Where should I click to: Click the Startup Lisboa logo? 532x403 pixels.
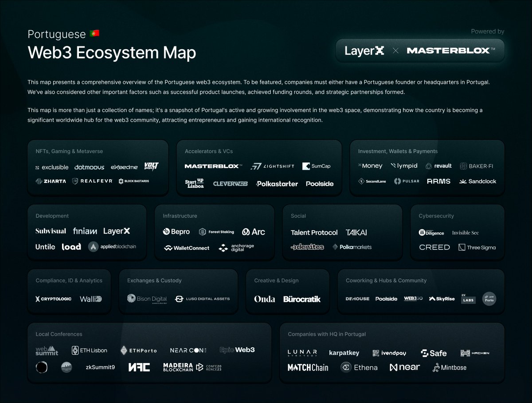pos(194,183)
